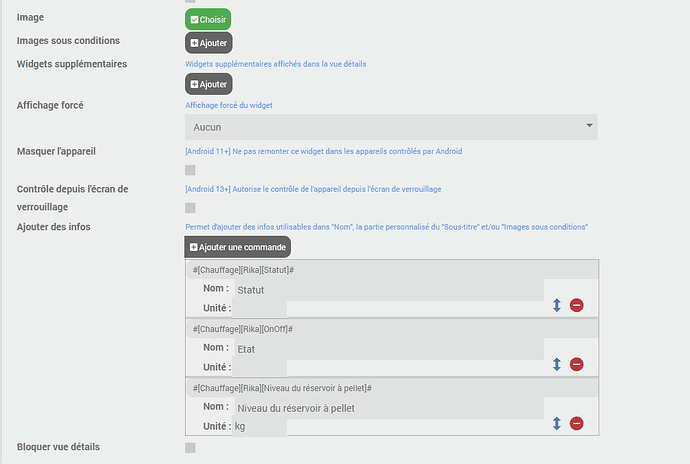Click reorder arrows on the Statut row

click(557, 305)
